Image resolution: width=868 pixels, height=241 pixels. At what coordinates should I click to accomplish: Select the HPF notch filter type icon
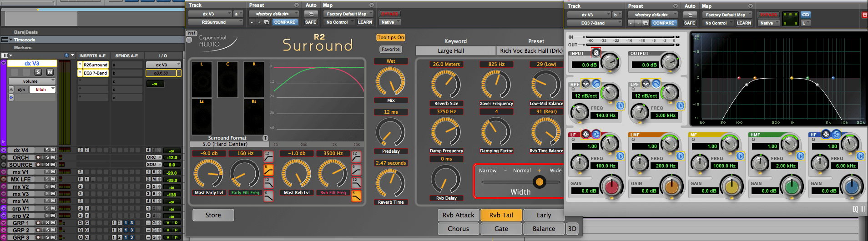click(x=585, y=84)
